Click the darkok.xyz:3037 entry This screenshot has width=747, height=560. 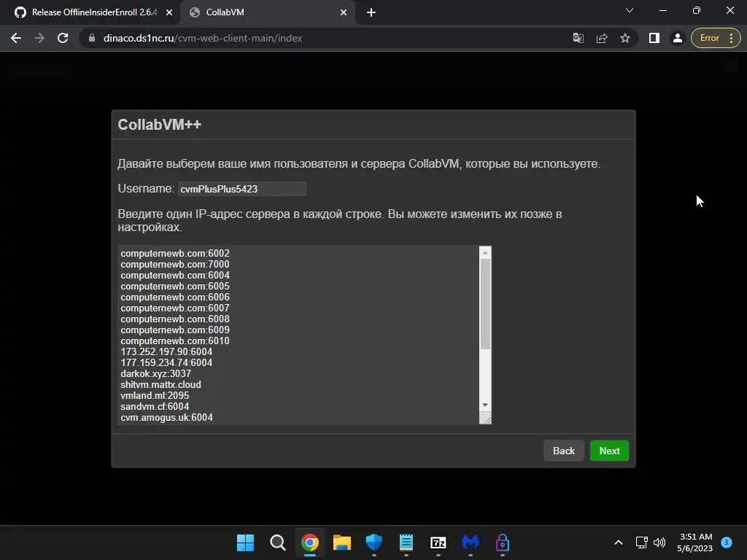coord(156,374)
